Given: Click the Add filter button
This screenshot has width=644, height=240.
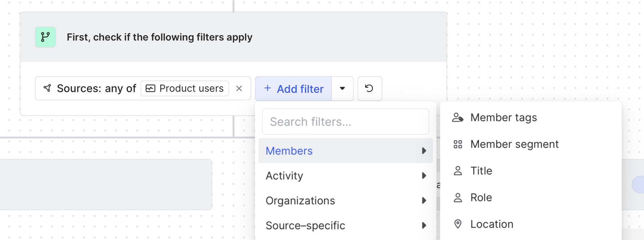Looking at the screenshot, I should 294,89.
